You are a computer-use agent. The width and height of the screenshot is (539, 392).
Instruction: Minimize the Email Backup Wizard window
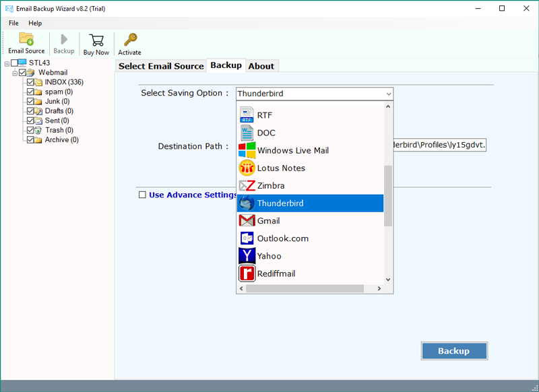point(478,8)
